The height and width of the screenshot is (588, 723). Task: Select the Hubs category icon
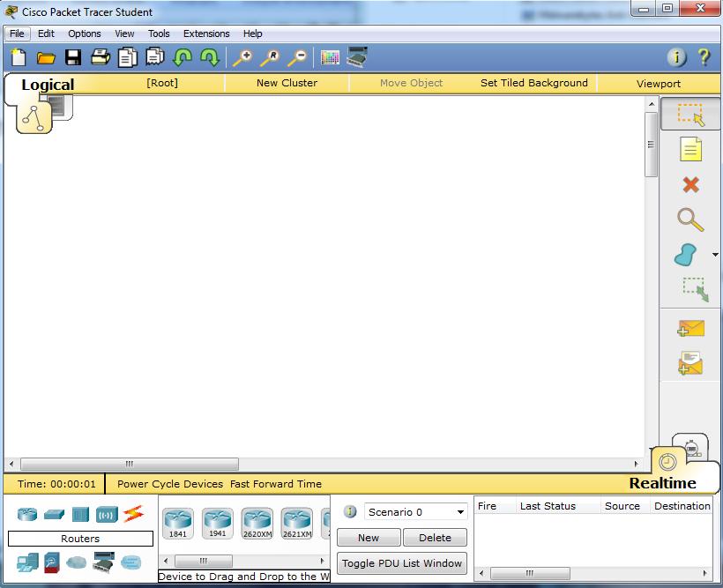(x=80, y=514)
